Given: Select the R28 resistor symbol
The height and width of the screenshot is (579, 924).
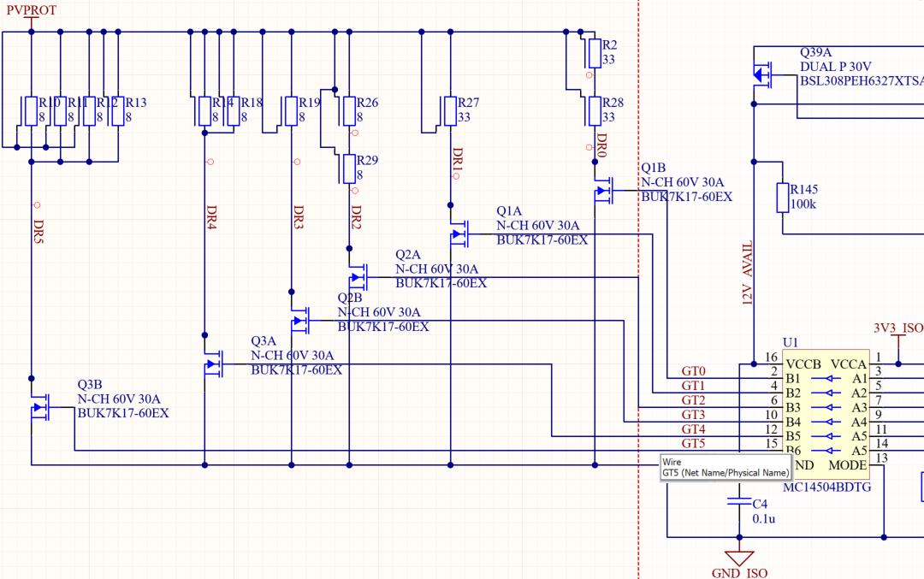Looking at the screenshot, I should click(x=595, y=111).
